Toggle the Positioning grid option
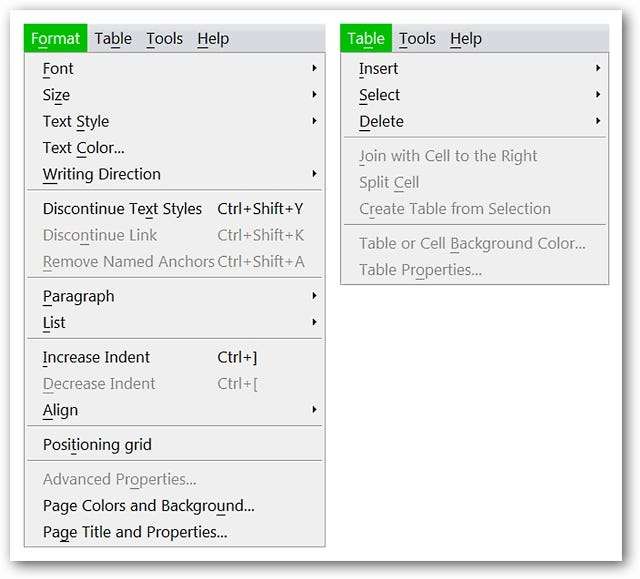This screenshot has height=579, width=640. coord(97,445)
